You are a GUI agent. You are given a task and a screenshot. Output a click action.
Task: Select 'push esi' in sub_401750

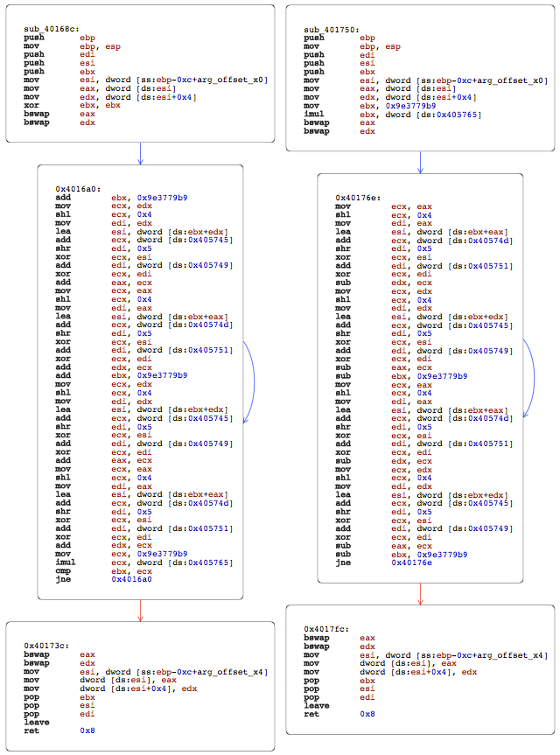339,63
